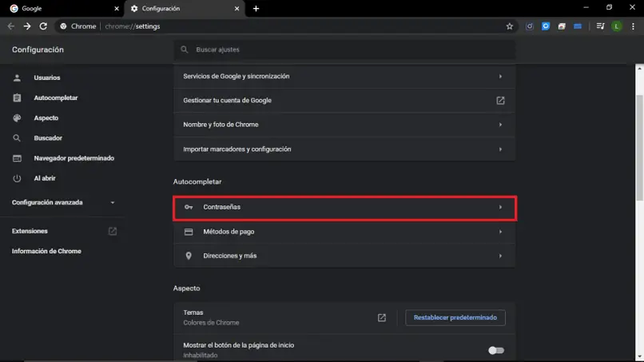
Task: Switch to the Google tab
Action: (62, 9)
